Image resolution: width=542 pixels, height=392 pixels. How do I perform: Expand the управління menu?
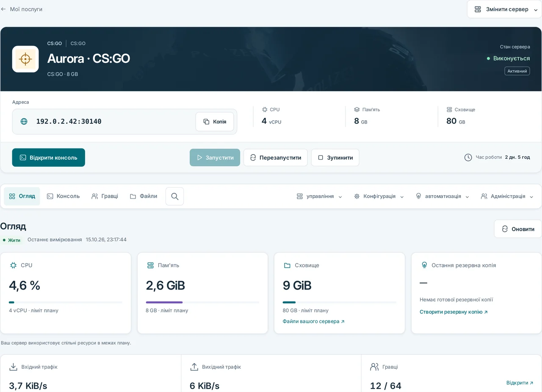coord(319,196)
